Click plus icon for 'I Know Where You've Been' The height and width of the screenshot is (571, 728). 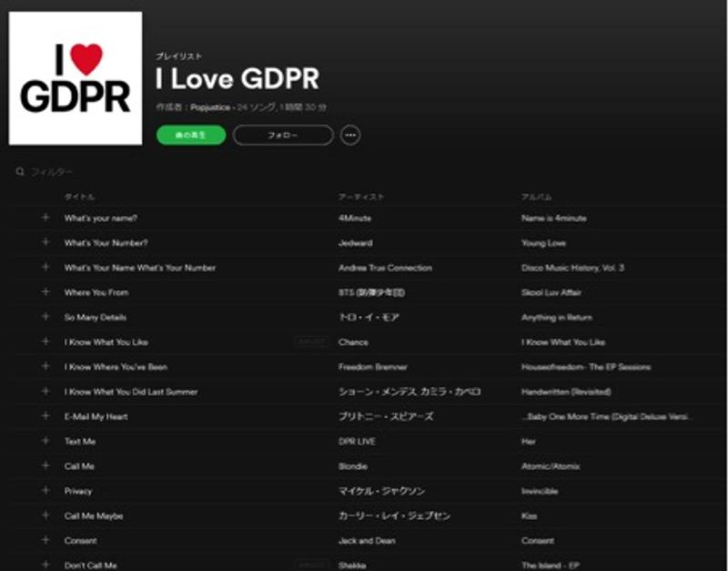tap(45, 366)
